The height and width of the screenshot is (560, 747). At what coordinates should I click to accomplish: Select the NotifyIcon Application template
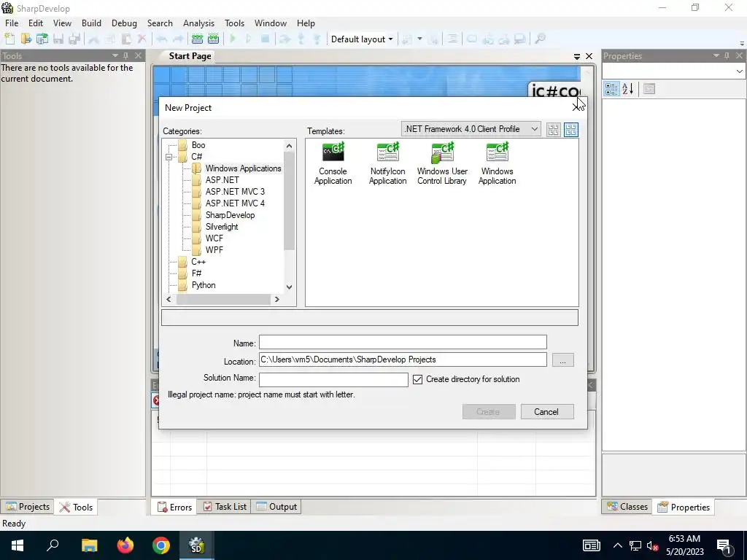388,163
